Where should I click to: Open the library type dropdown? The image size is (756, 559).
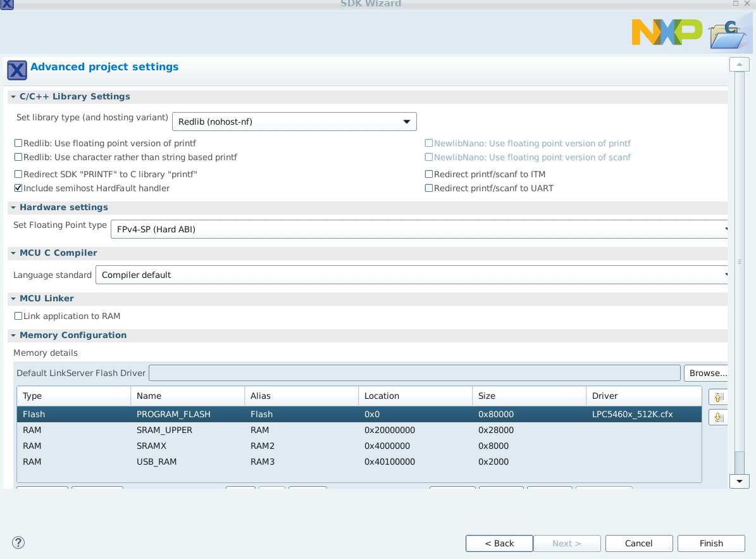pyautogui.click(x=407, y=121)
